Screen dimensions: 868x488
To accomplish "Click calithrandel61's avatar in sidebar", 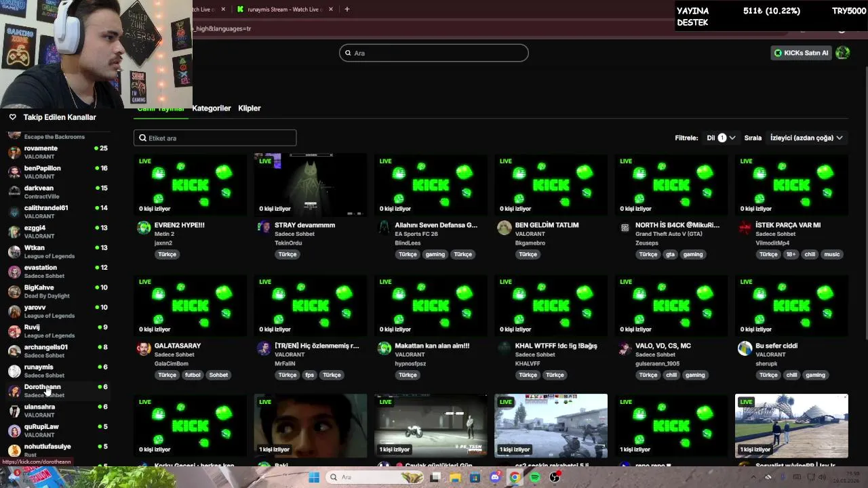I will click(14, 212).
